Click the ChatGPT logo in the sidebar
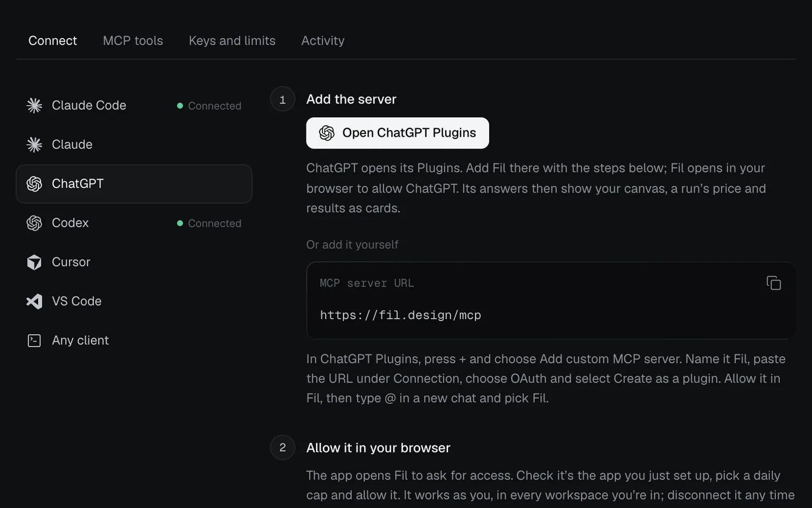 (34, 184)
